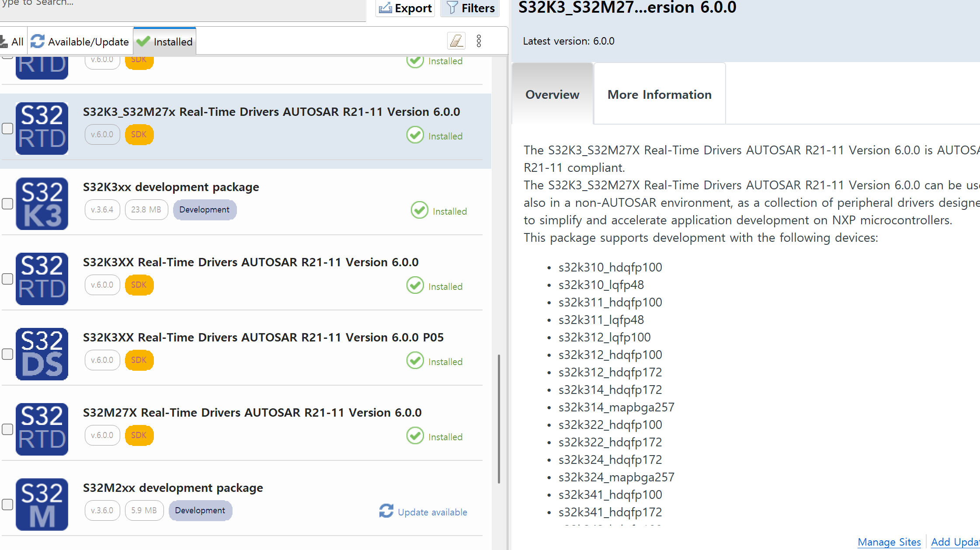Click the 23.8 MB size badge
The width and height of the screenshot is (980, 550).
pos(146,210)
